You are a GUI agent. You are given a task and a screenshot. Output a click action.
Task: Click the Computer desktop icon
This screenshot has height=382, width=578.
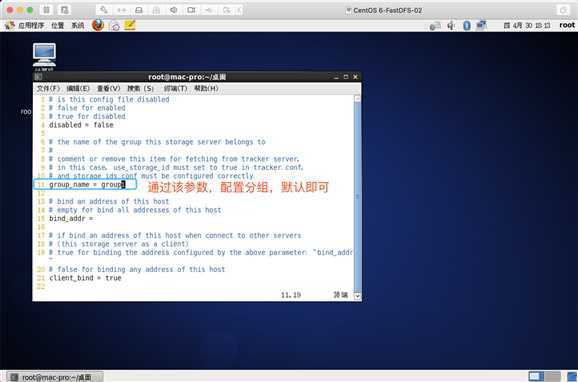point(44,56)
